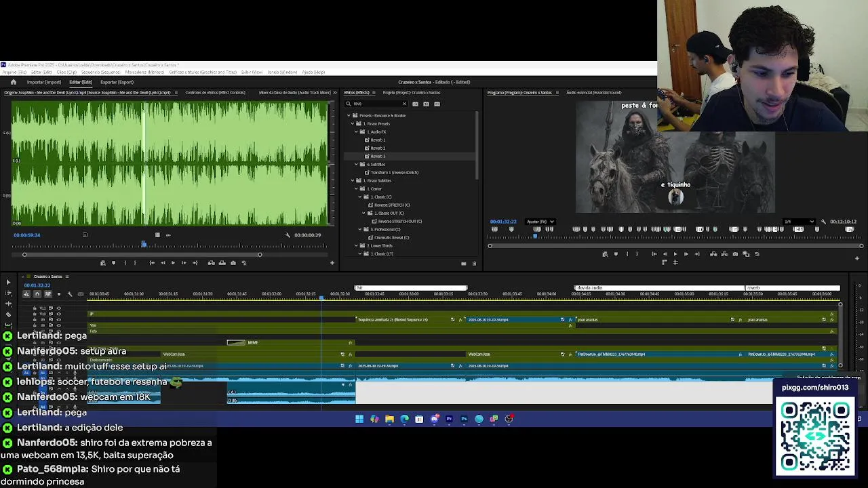Show hidden Source panel tabs overflow
The height and width of the screenshot is (488, 868).
[334, 92]
